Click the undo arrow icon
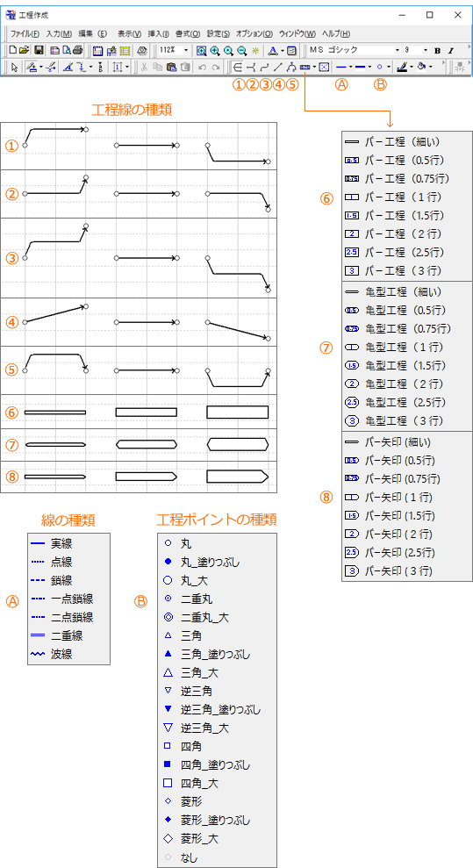Viewport: 473px width, 868px height. 203,67
